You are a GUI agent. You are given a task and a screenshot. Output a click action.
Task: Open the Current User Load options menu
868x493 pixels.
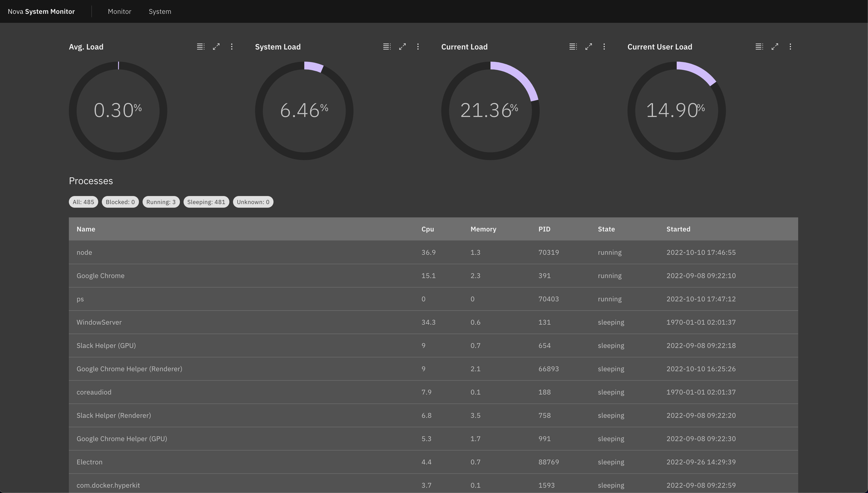791,46
